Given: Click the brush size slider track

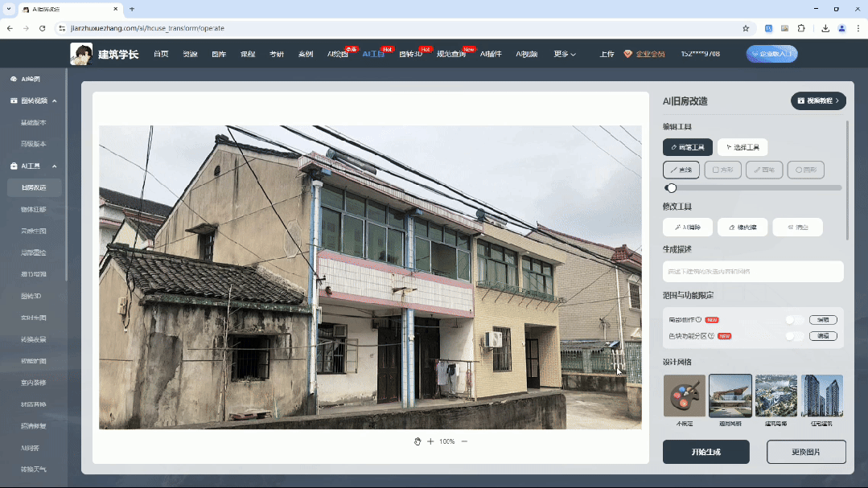Looking at the screenshot, I should (x=754, y=188).
